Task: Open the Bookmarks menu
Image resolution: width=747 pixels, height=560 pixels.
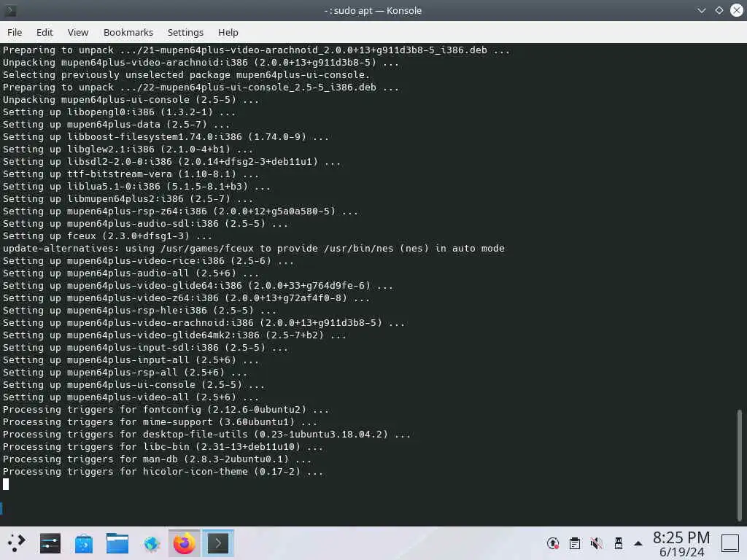Action: click(128, 32)
